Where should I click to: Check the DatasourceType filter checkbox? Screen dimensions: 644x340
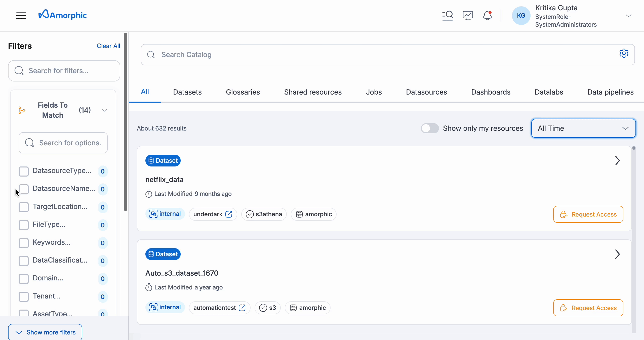(x=24, y=171)
